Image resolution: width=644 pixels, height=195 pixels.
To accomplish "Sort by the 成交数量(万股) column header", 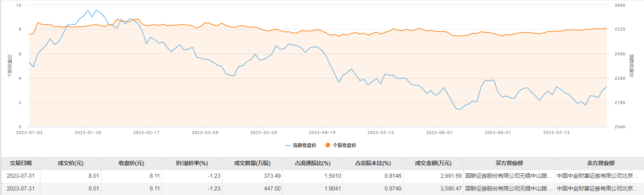I will coord(252,163).
